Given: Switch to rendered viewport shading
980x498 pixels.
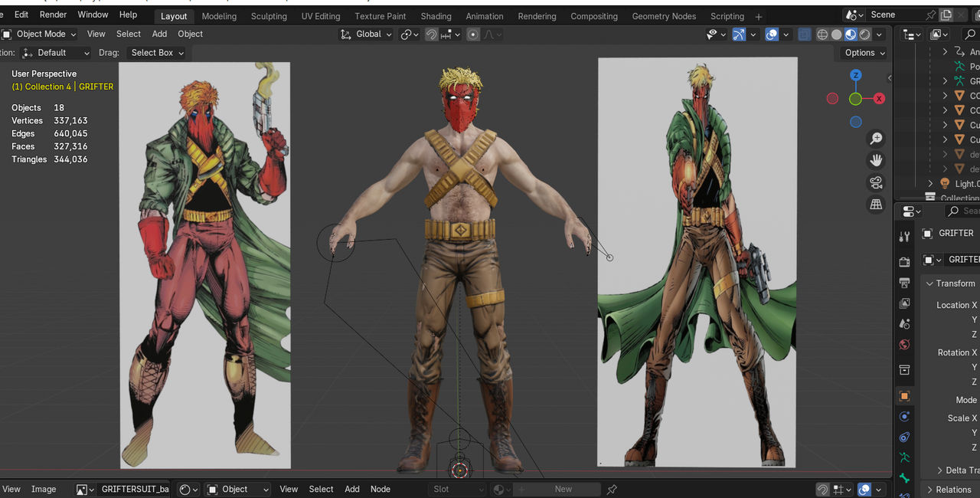Looking at the screenshot, I should [864, 34].
